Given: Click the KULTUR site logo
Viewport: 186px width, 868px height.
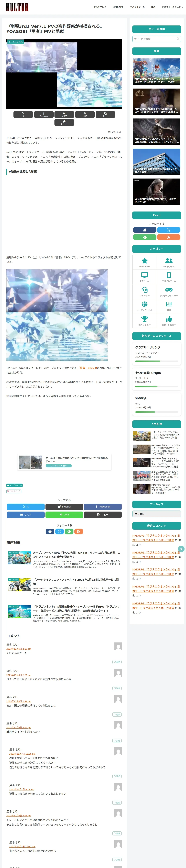Looking at the screenshot, I should 17,7.
